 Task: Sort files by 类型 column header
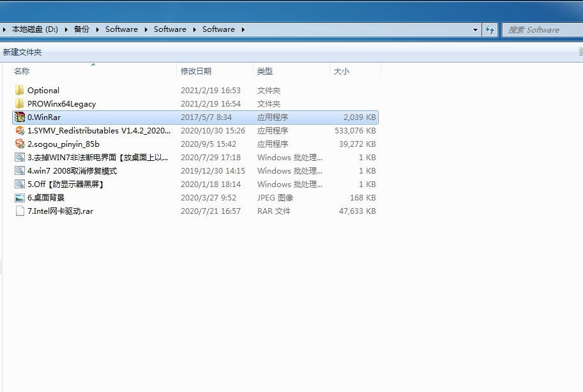click(265, 72)
